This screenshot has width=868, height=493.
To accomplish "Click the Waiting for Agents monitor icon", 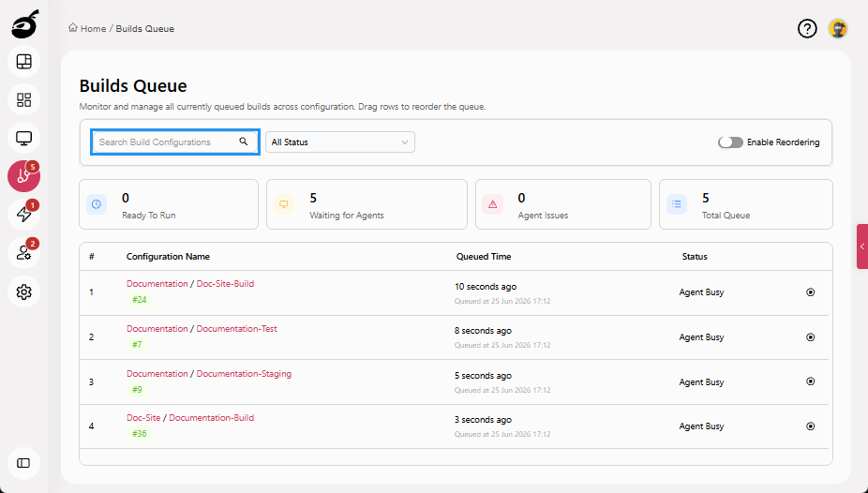I will click(284, 204).
